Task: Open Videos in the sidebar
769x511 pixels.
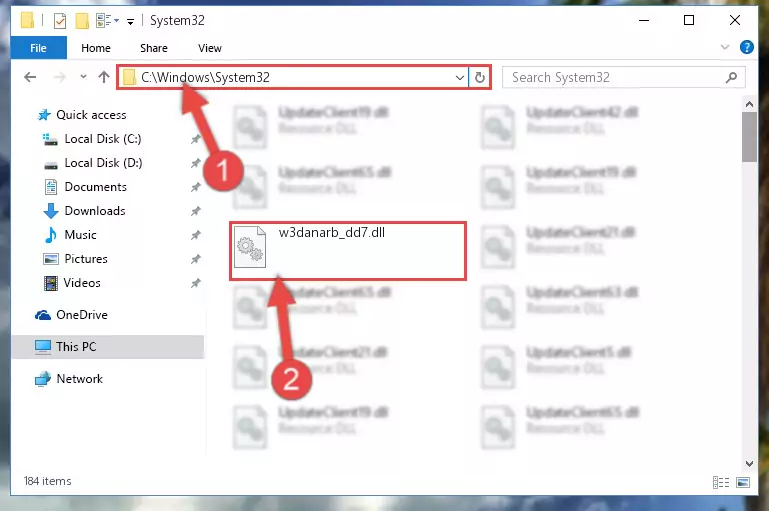Action: [x=82, y=283]
